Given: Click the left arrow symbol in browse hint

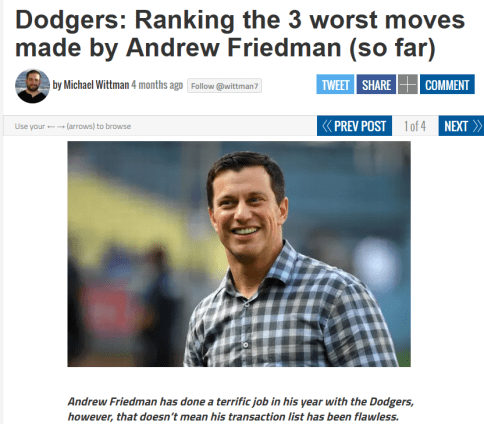Looking at the screenshot, I should click(51, 127).
